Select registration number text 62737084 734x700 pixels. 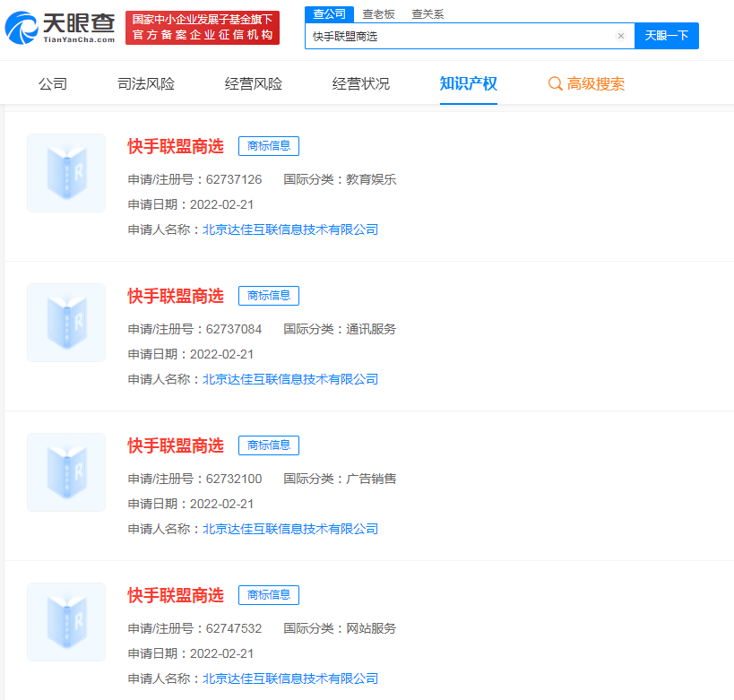[234, 329]
